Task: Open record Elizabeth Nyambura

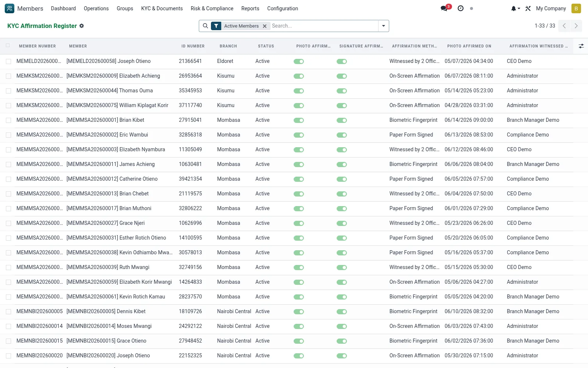Action: coord(116,149)
